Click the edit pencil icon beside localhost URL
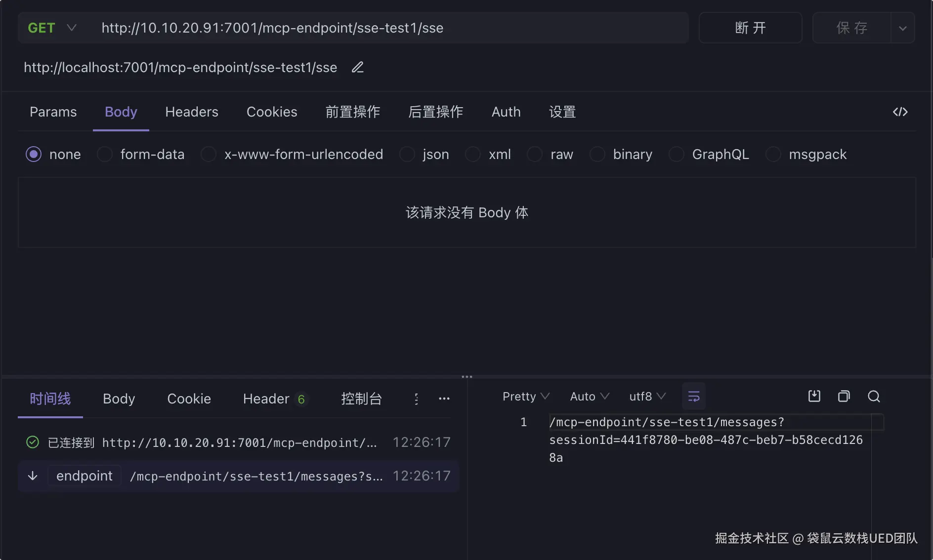This screenshot has height=560, width=933. point(358,67)
